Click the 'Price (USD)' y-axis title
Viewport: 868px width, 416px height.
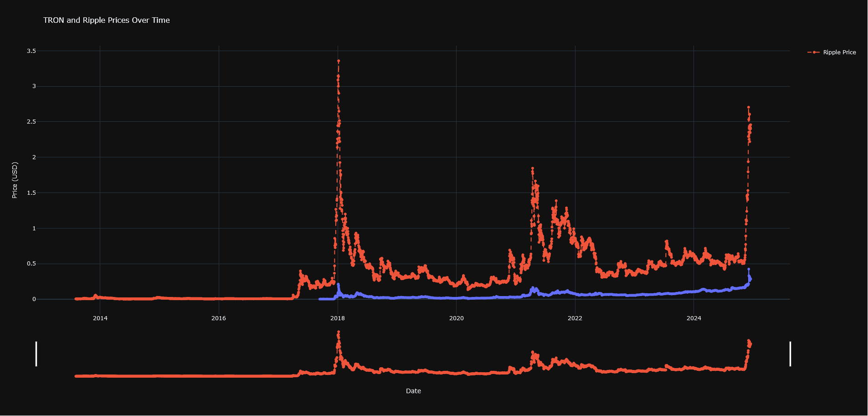[x=15, y=180]
